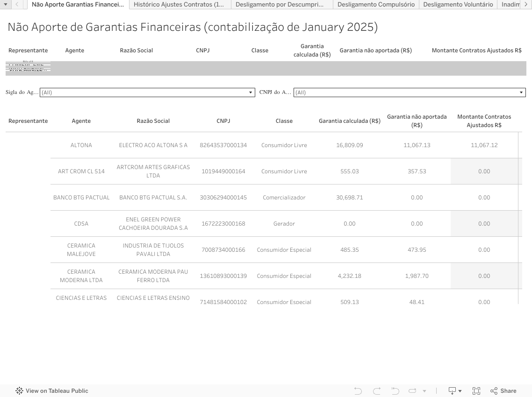Click value 1,987.70

click(x=417, y=276)
